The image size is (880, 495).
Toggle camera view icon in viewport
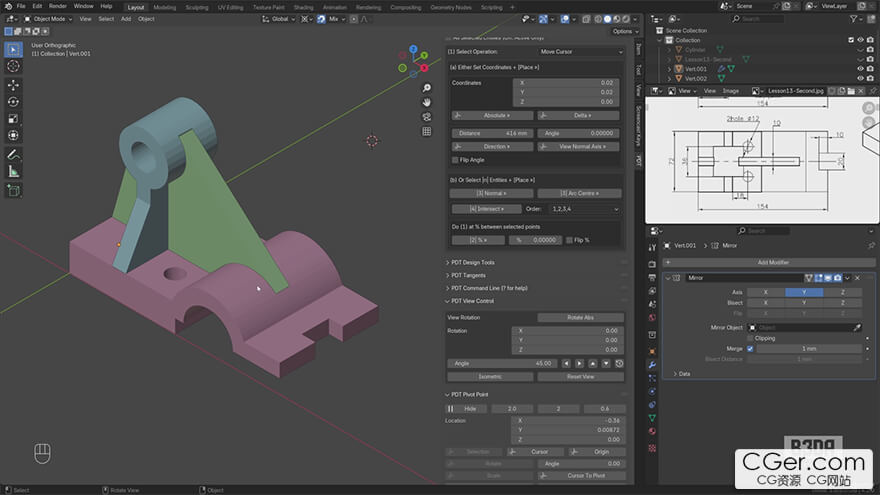click(x=427, y=117)
